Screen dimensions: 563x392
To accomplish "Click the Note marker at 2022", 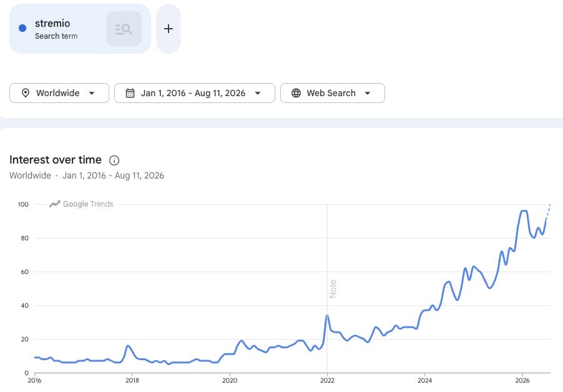I will tap(333, 289).
